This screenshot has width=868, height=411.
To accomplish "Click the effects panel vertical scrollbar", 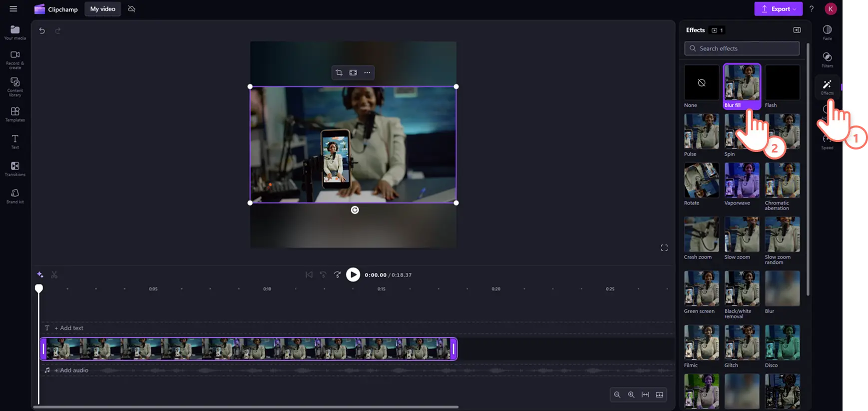I will coord(808,169).
